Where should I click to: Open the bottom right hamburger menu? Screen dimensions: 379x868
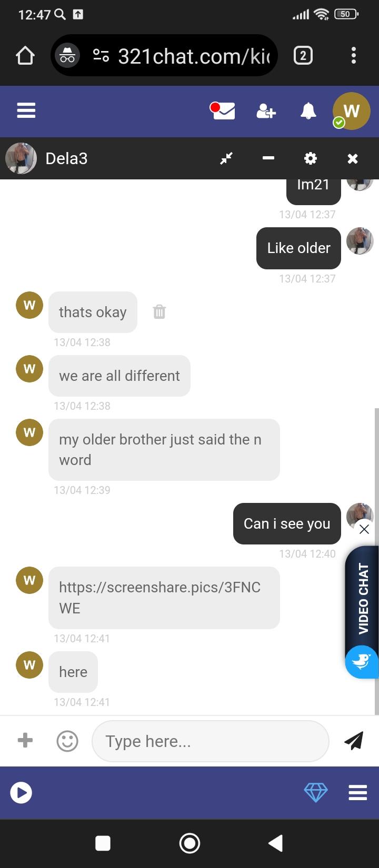pyautogui.click(x=358, y=792)
